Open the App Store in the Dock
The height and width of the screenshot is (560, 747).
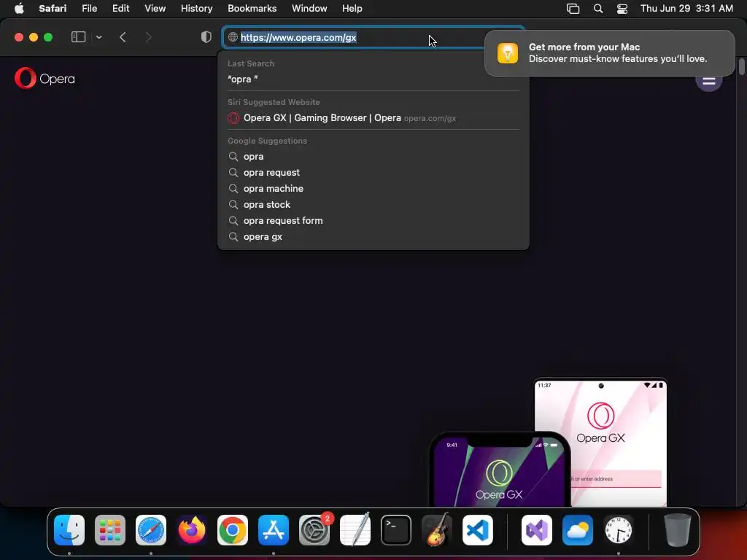click(274, 530)
